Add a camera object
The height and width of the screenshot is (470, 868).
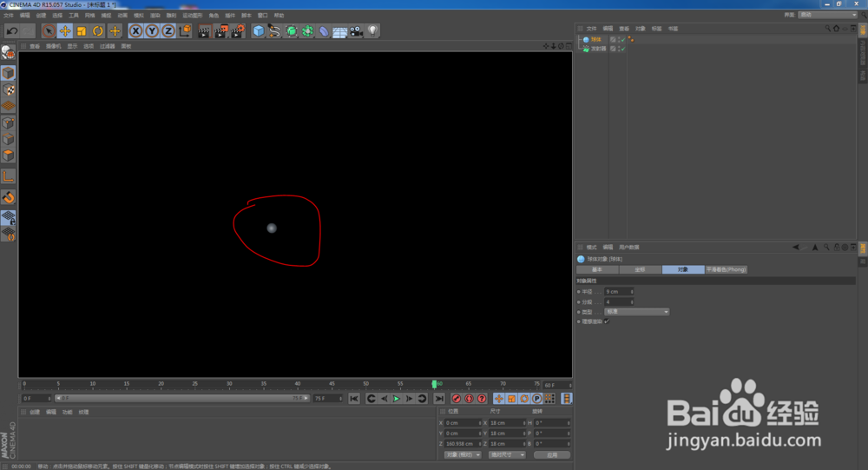pos(357,31)
